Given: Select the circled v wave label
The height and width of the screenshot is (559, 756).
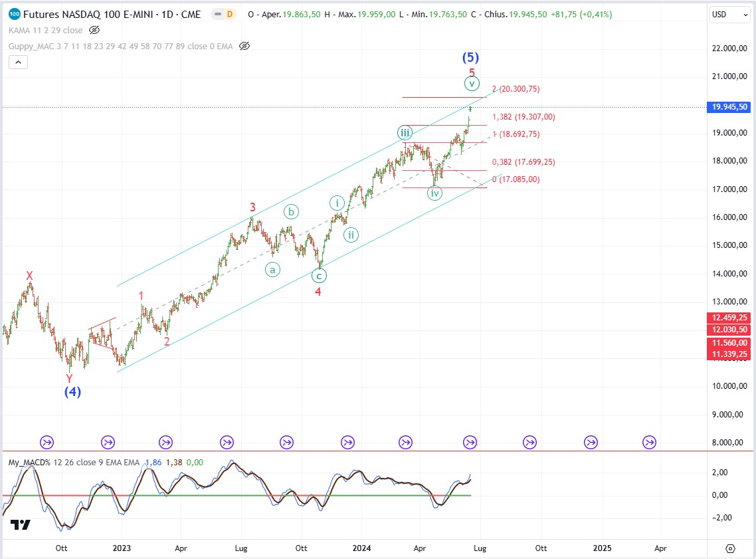Looking at the screenshot, I should pyautogui.click(x=472, y=84).
